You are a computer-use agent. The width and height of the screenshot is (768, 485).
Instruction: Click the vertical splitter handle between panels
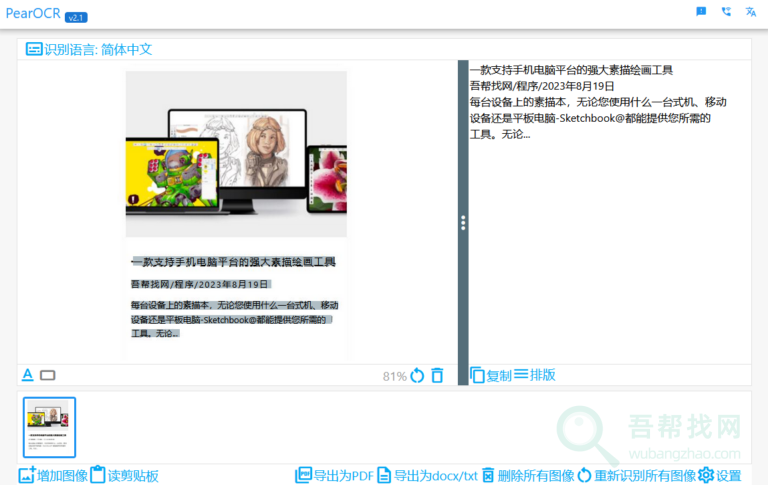click(463, 223)
